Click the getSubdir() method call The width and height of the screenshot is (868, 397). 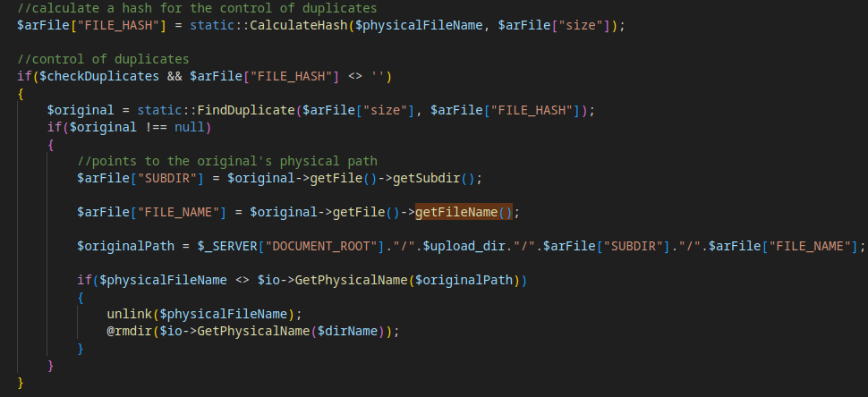[x=433, y=179]
